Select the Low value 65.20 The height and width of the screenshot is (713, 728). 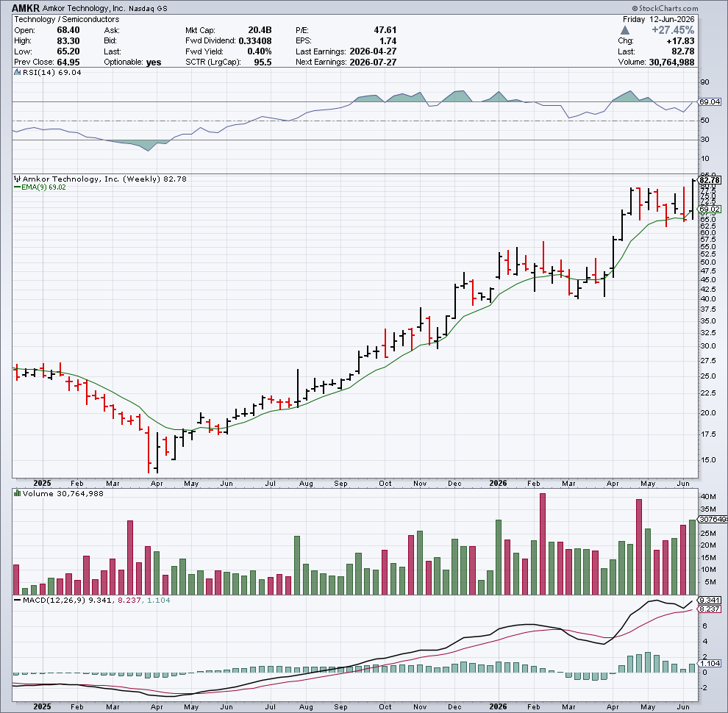68,51
